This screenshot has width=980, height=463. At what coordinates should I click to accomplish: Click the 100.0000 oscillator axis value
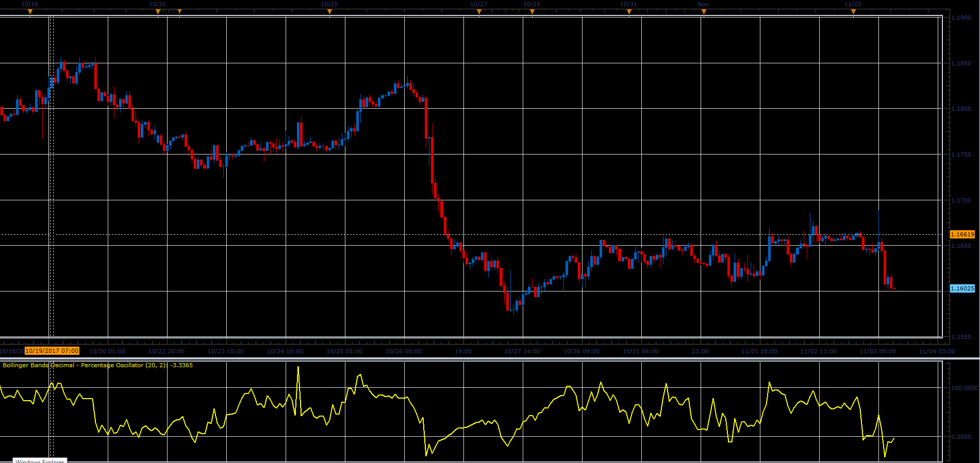(965, 388)
